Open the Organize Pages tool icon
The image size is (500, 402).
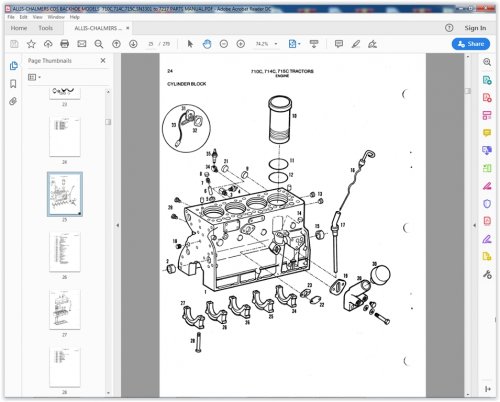(487, 115)
